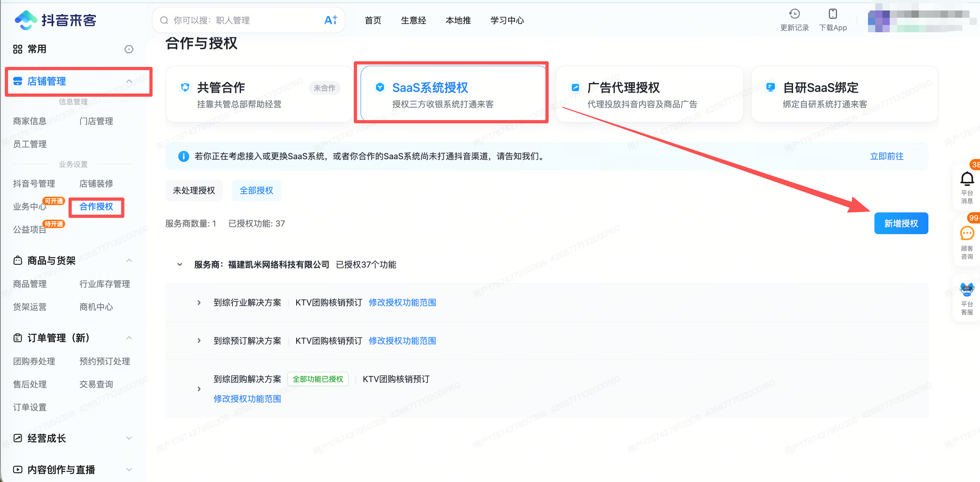Click 自研SaaS绑定 card icon
The image size is (980, 482).
tap(770, 87)
